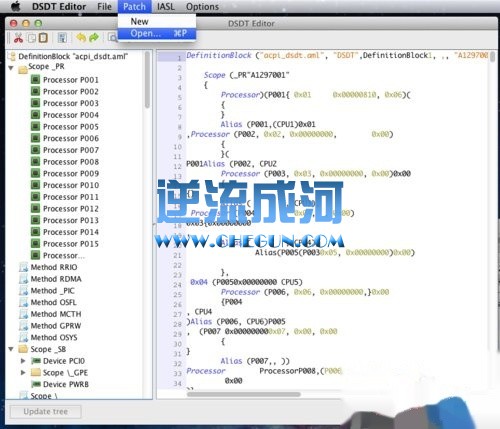500x429 pixels.
Task: Open the DSDT Editor application menu
Action: tap(59, 7)
